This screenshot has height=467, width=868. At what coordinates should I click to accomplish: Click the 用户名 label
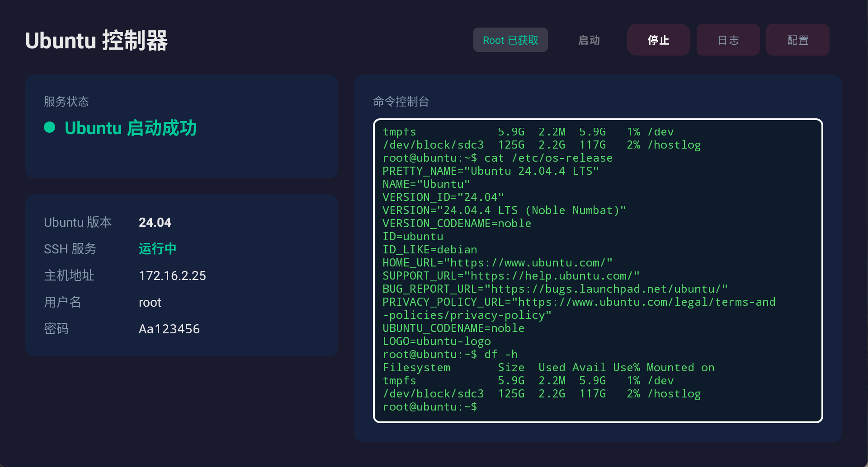[62, 302]
